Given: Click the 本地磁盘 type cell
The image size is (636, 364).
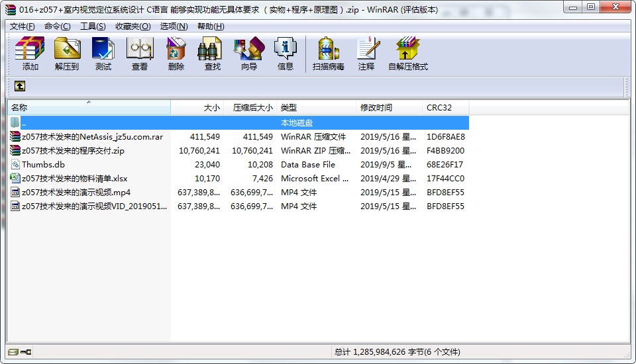Looking at the screenshot, I should tap(297, 123).
